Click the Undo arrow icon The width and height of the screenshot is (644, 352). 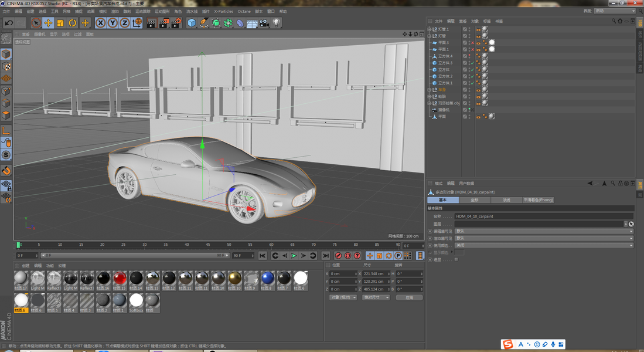pos(9,23)
